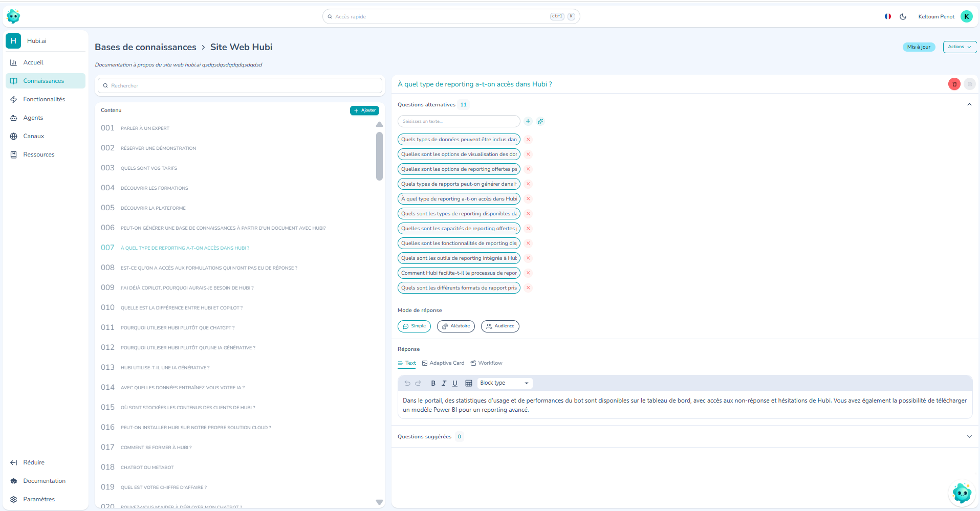Click the Mis à jour status badge

point(919,47)
